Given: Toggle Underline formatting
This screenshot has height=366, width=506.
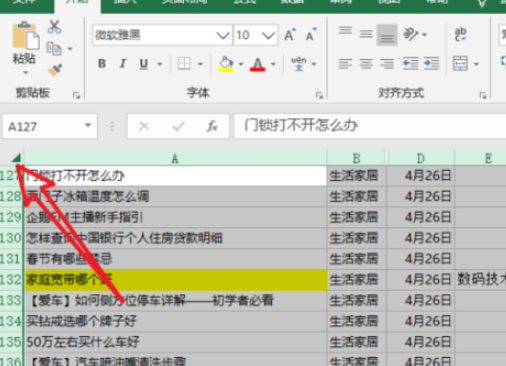Looking at the screenshot, I should [144, 64].
